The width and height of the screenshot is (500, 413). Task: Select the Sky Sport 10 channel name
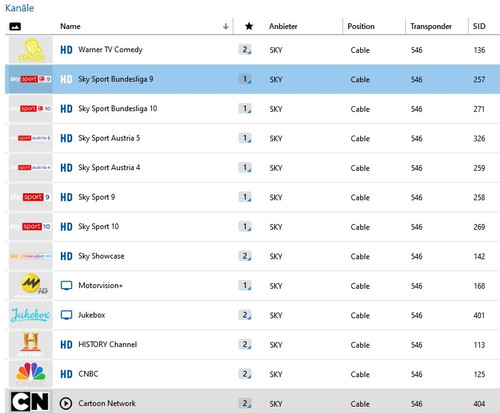(x=98, y=227)
